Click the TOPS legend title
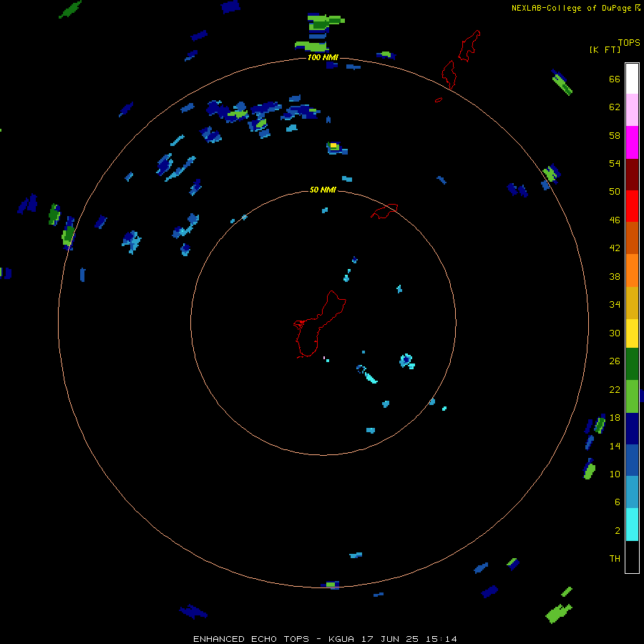Image resolution: width=644 pixels, height=644 pixels. pos(629,42)
